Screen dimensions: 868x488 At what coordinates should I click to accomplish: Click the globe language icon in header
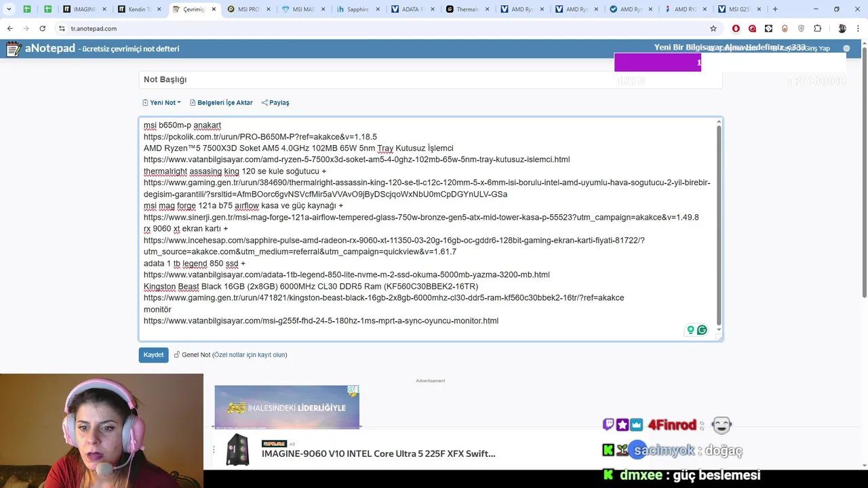coord(846,49)
